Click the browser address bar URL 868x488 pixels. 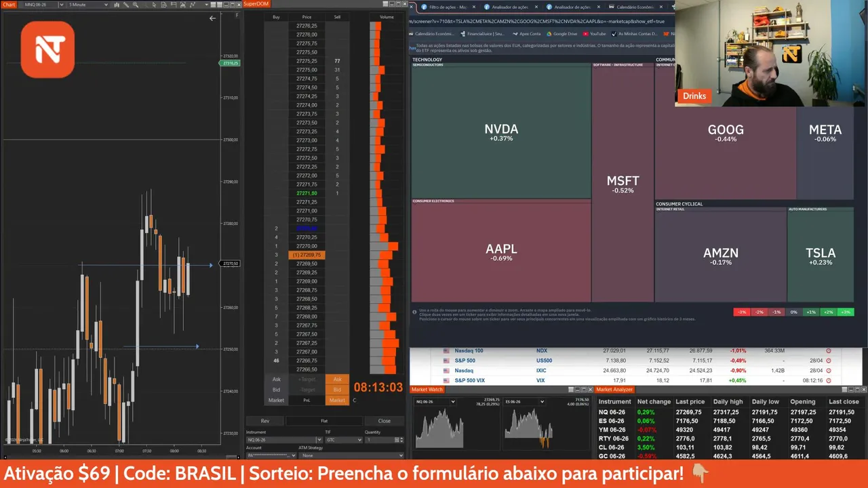tap(536, 21)
